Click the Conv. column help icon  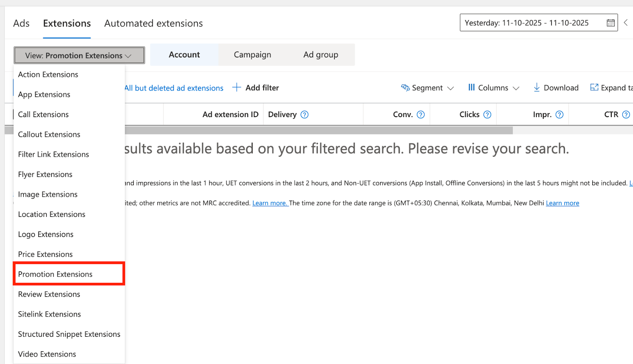click(421, 115)
